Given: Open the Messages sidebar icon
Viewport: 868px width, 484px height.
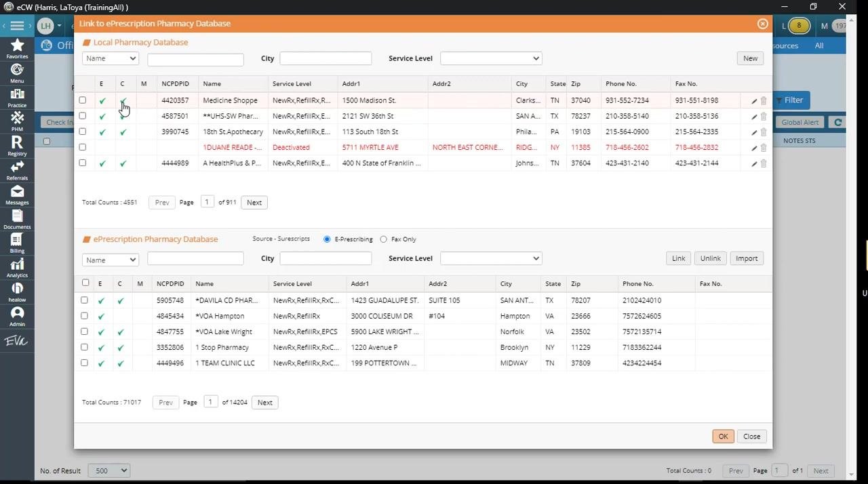Looking at the screenshot, I should click(17, 195).
